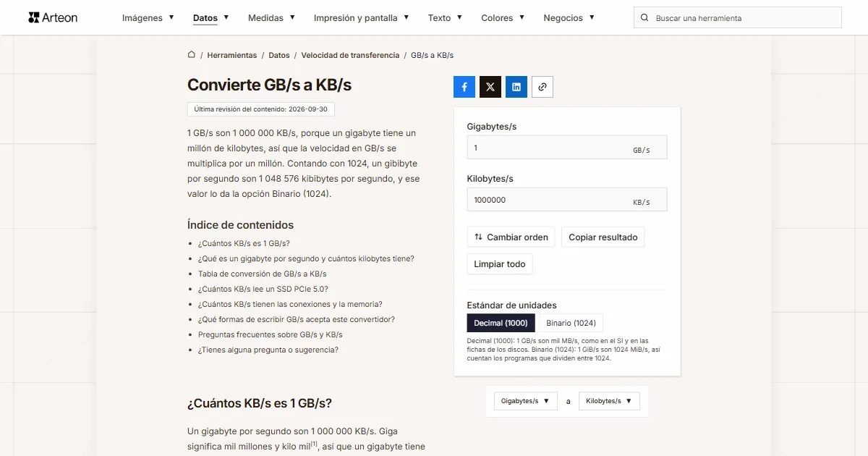Open the Texto menu
The height and width of the screenshot is (456, 868).
click(445, 17)
